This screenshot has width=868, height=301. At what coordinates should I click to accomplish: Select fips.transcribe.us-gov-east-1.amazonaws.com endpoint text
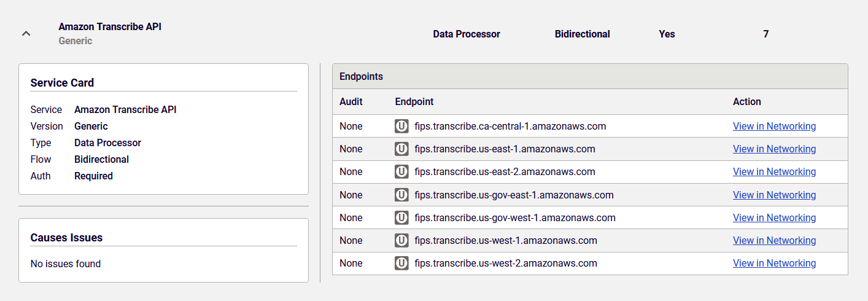click(514, 195)
